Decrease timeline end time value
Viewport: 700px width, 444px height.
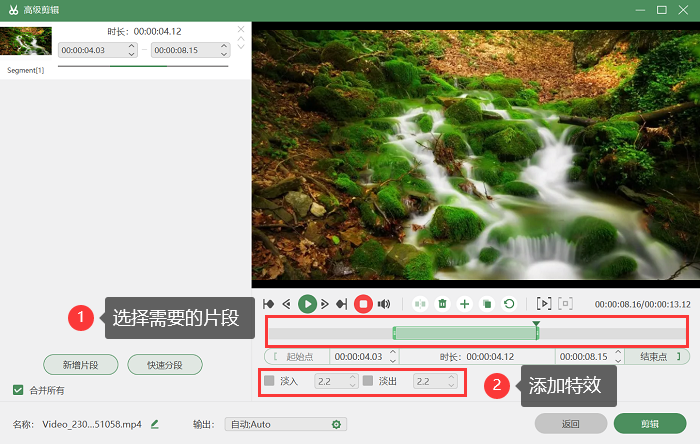(x=618, y=361)
